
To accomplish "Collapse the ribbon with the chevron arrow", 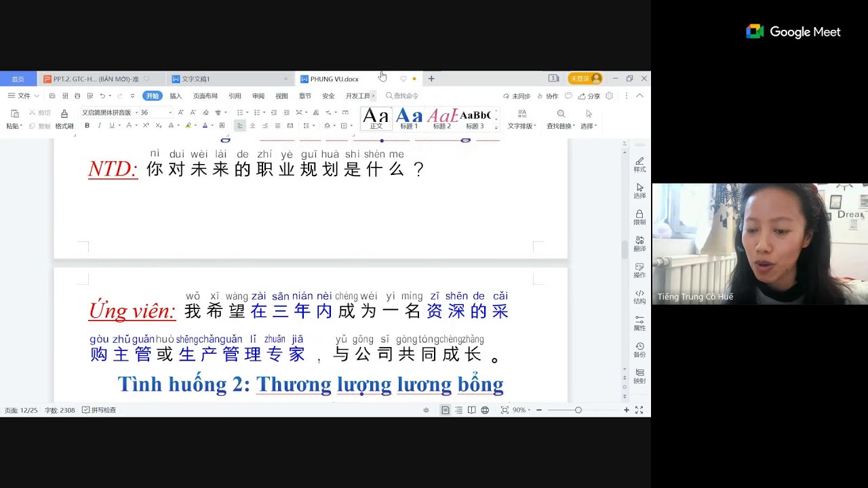I will tap(639, 96).
